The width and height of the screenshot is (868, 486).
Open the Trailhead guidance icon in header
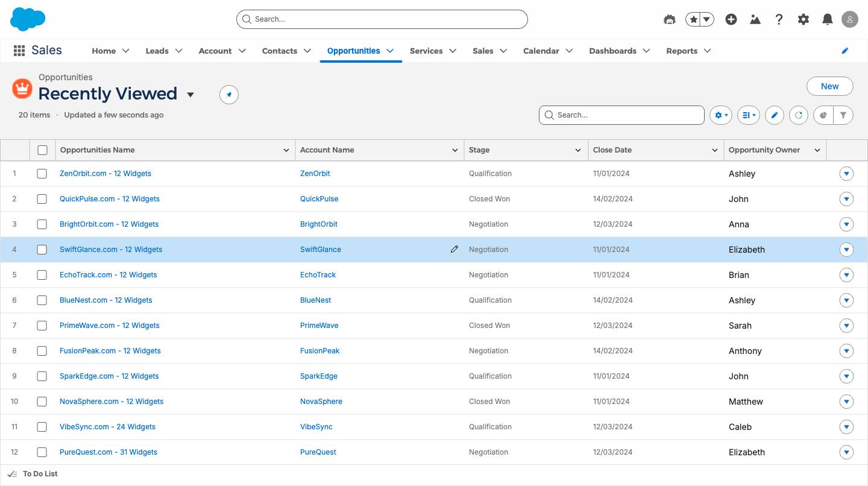pyautogui.click(x=670, y=19)
